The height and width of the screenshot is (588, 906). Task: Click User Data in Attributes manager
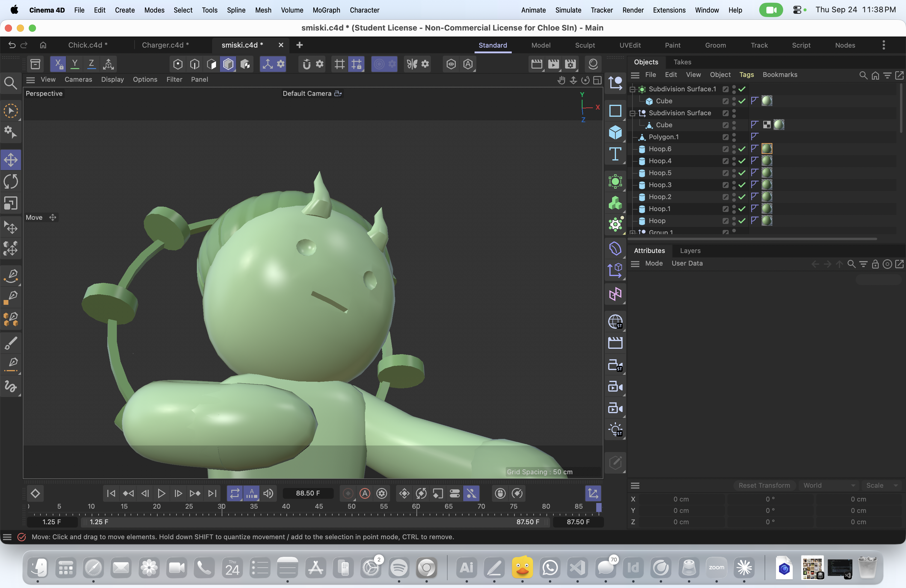687,263
